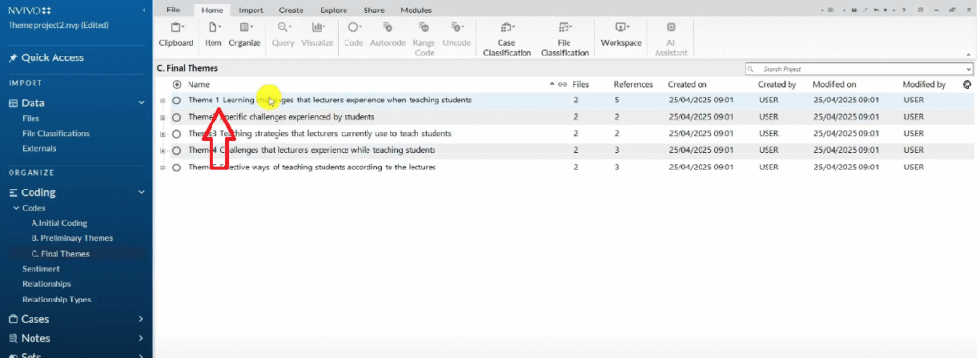Expand the Theme 1 Learning challenges node
The image size is (980, 358).
pos(163,100)
